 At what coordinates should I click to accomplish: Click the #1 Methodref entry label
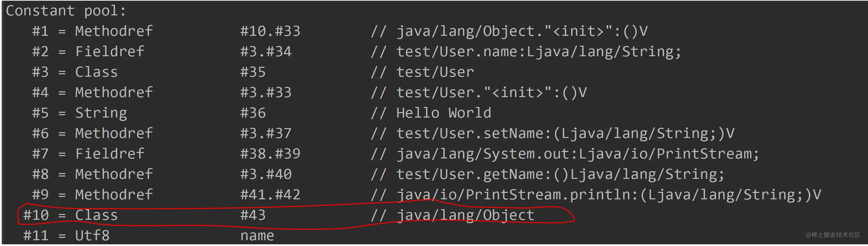pos(92,31)
